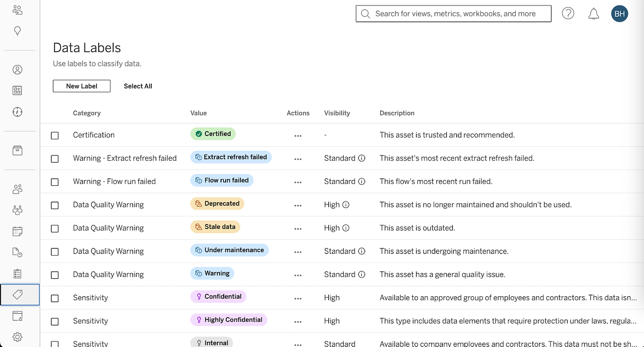Open the BH account avatar menu

[x=619, y=13]
